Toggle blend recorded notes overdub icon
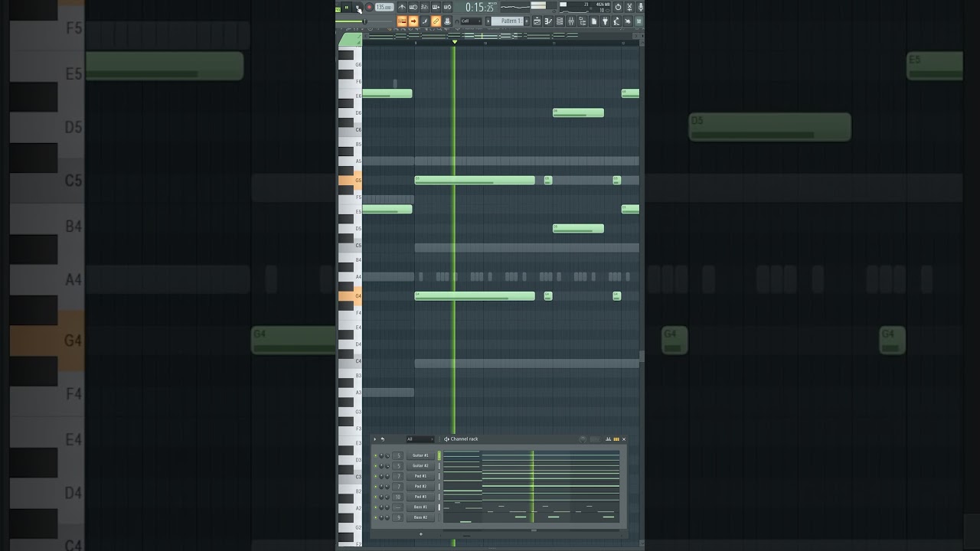 click(436, 7)
